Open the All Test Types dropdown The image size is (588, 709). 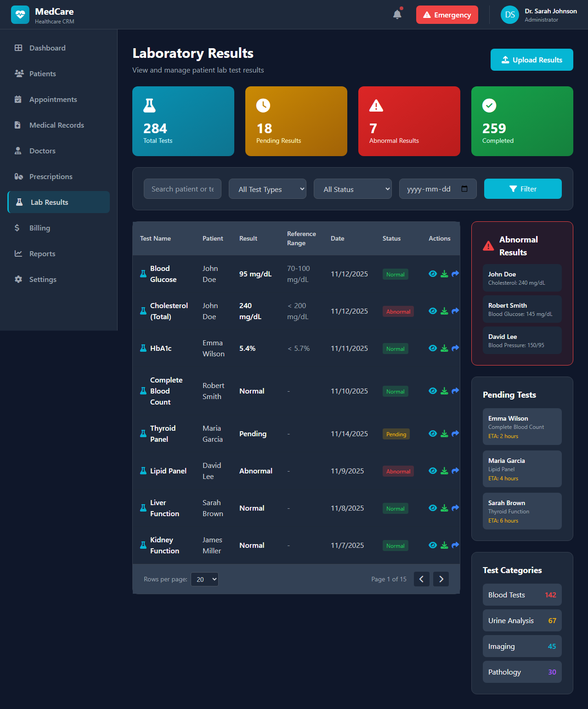coord(267,189)
